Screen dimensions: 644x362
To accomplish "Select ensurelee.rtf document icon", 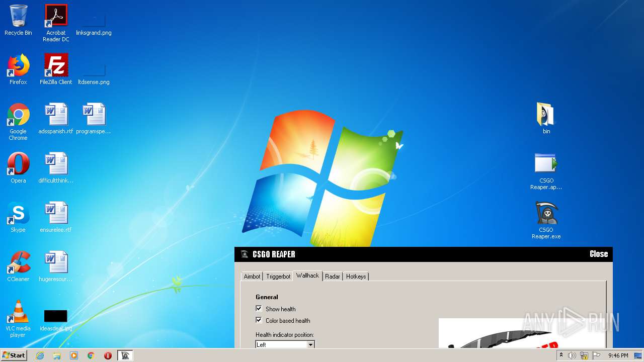I will (56, 217).
